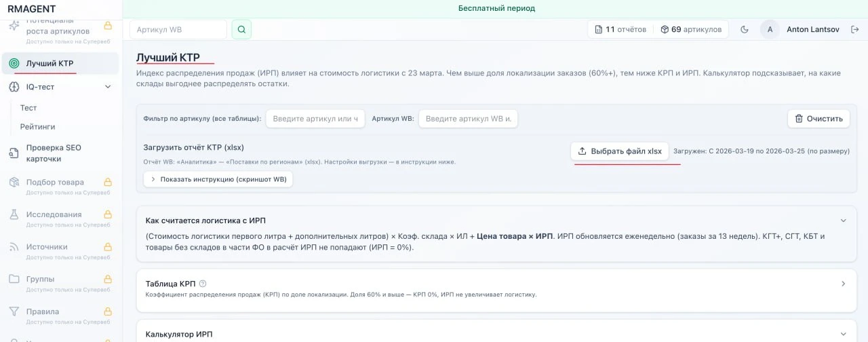Collapse the Как считается логистика с ИРП panel
Image resolution: width=868 pixels, height=342 pixels.
pos(844,221)
